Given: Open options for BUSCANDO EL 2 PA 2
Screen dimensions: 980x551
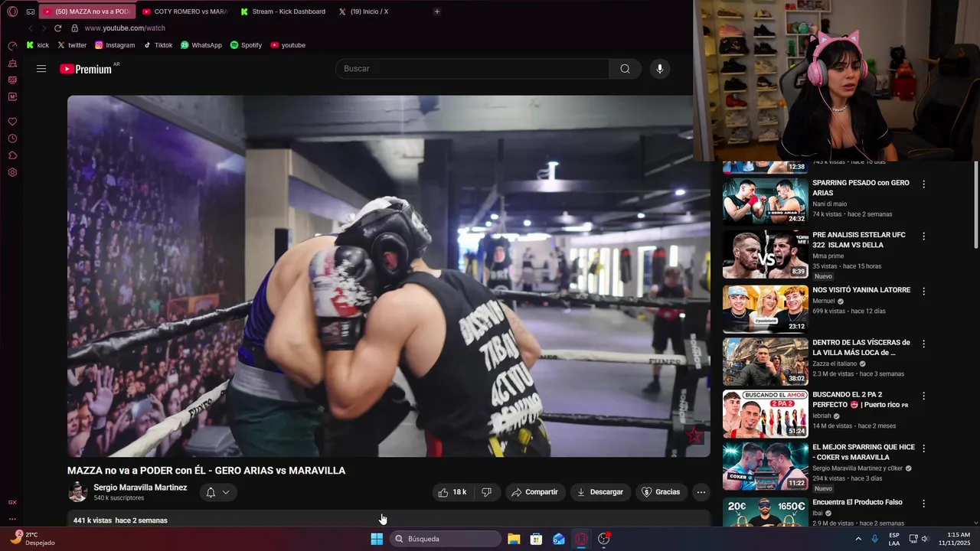Looking at the screenshot, I should pos(923,396).
